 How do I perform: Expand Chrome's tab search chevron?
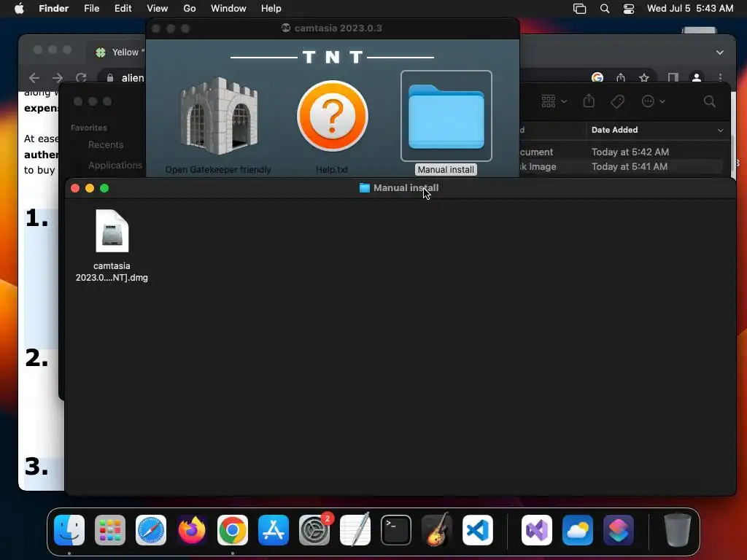point(720,52)
